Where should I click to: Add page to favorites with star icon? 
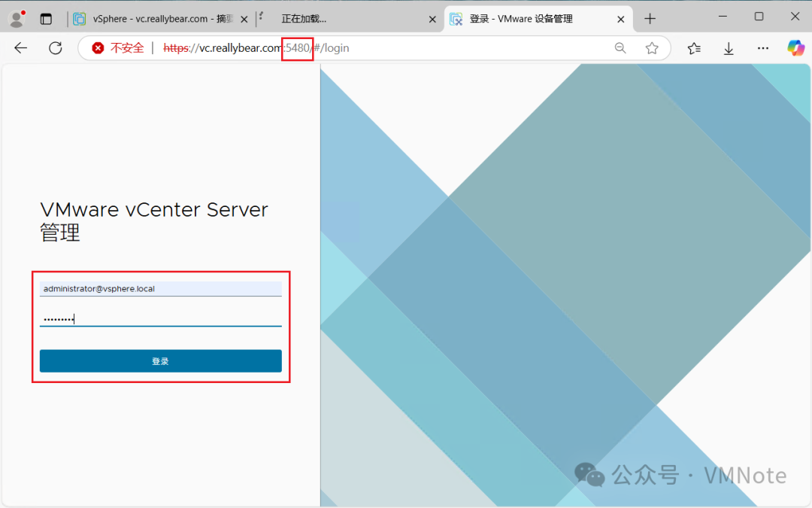tap(651, 48)
